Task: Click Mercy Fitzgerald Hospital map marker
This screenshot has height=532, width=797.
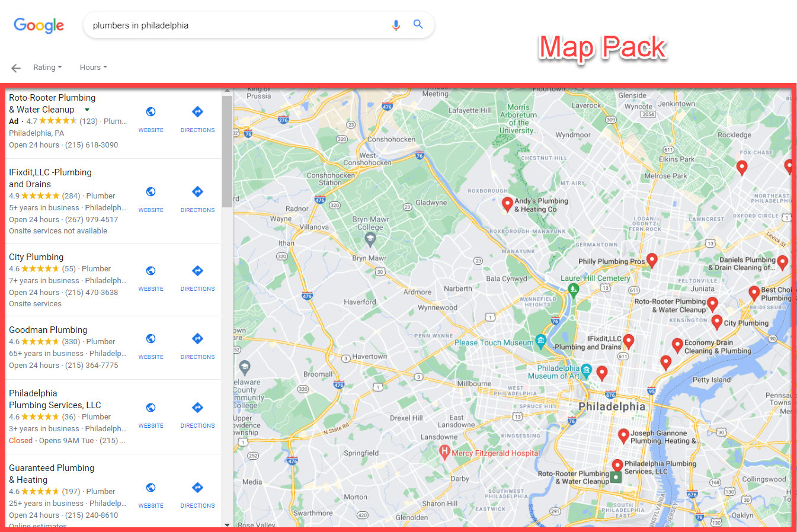Action: [x=444, y=452]
